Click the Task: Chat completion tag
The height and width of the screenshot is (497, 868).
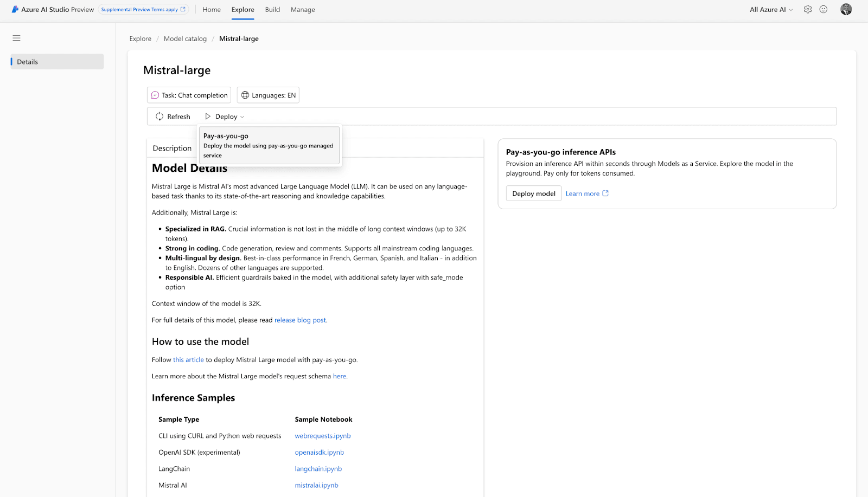[189, 95]
